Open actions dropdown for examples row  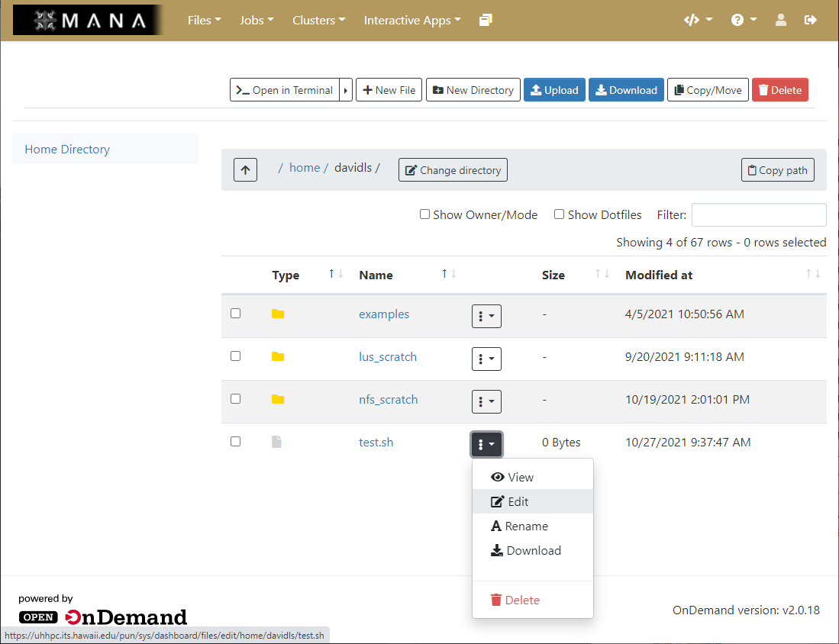[486, 316]
